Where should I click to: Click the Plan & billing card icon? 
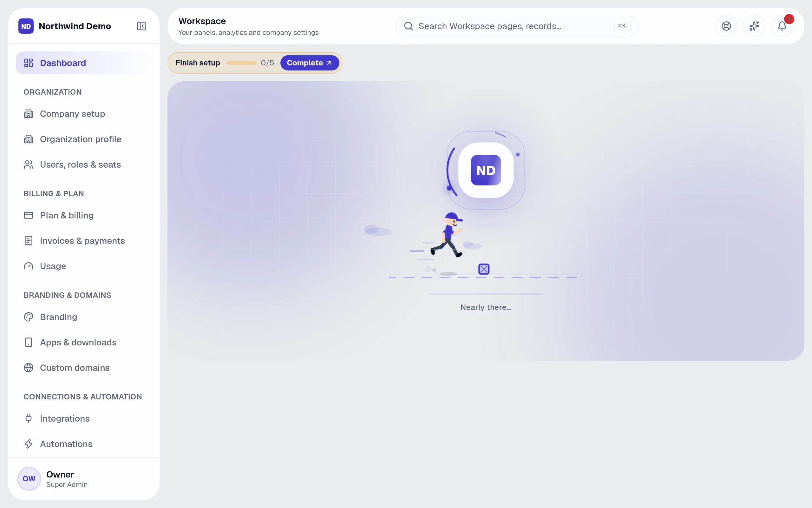click(x=29, y=215)
